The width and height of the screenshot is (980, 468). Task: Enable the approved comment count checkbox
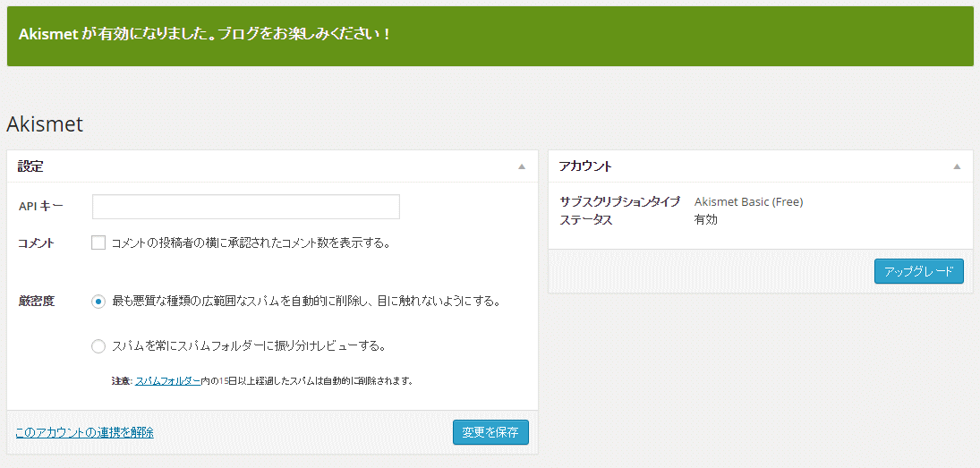coord(98,243)
